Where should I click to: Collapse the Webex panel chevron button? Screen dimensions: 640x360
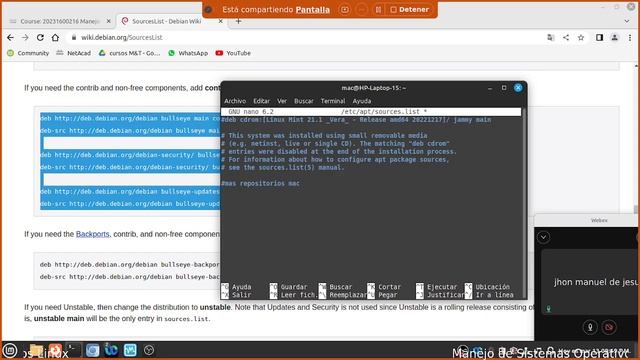click(x=543, y=237)
